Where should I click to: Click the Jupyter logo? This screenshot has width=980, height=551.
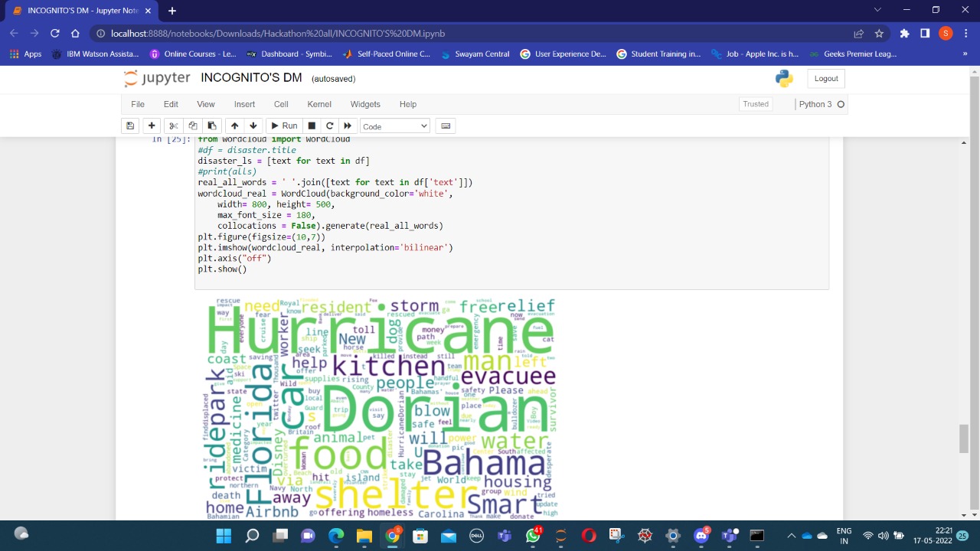pyautogui.click(x=157, y=78)
